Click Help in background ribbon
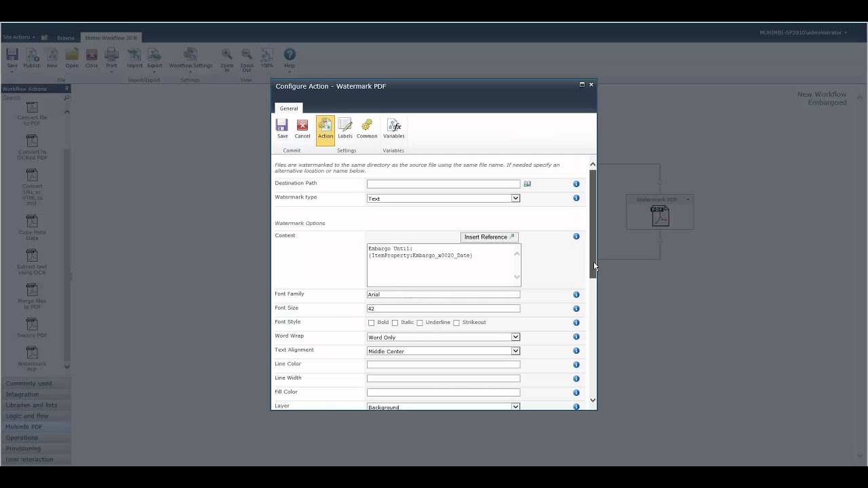 (290, 59)
